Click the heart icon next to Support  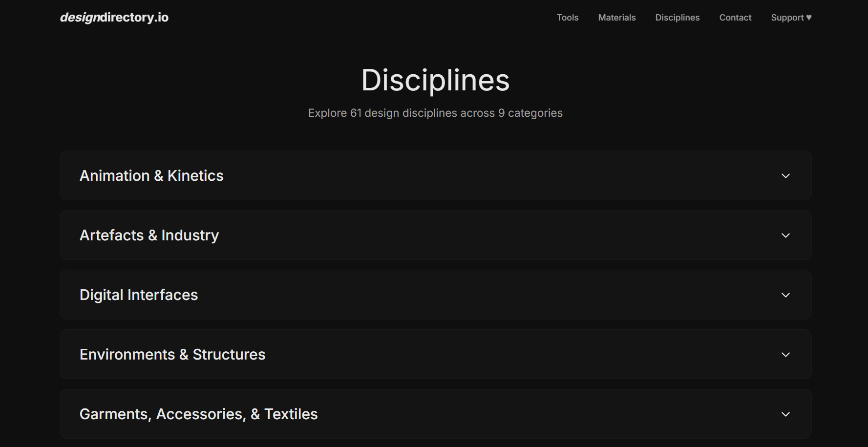point(809,18)
